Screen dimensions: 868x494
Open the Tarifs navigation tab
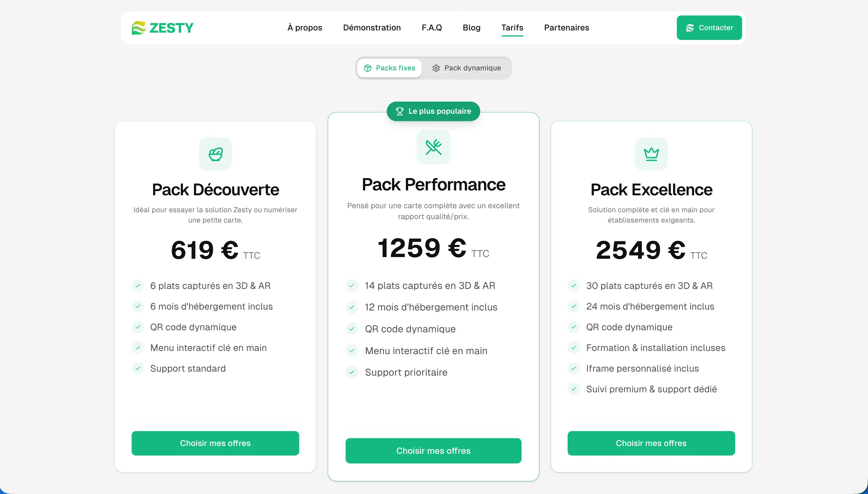(x=512, y=28)
